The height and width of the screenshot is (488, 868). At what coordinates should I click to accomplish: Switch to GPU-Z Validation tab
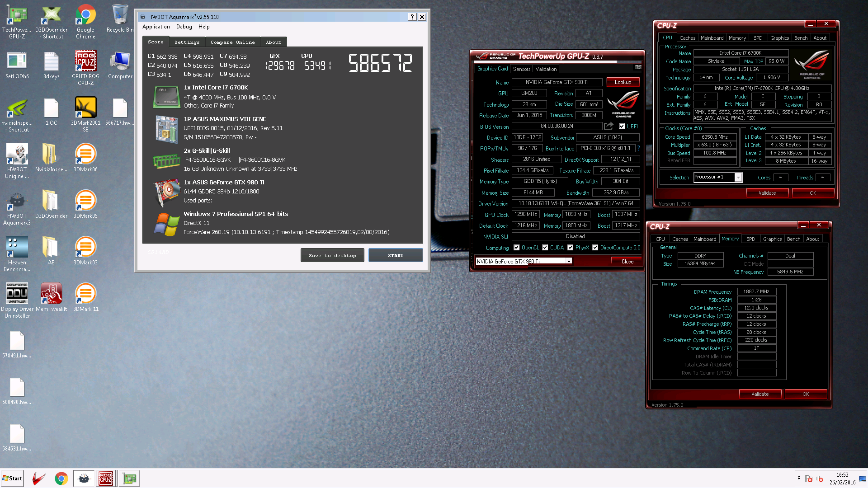tap(546, 69)
